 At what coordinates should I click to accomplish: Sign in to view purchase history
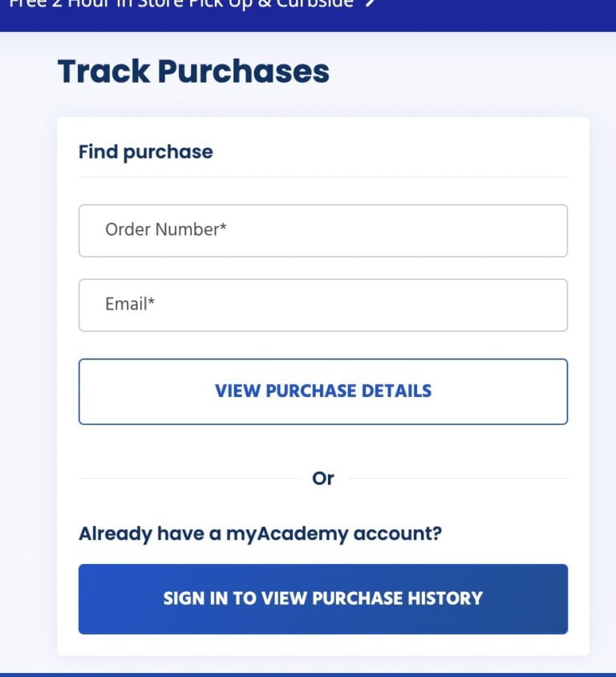[322, 598]
